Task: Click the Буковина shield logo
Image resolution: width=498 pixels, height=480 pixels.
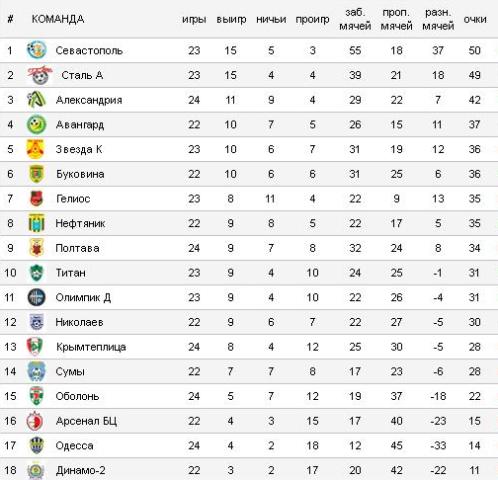Action: pos(36,174)
